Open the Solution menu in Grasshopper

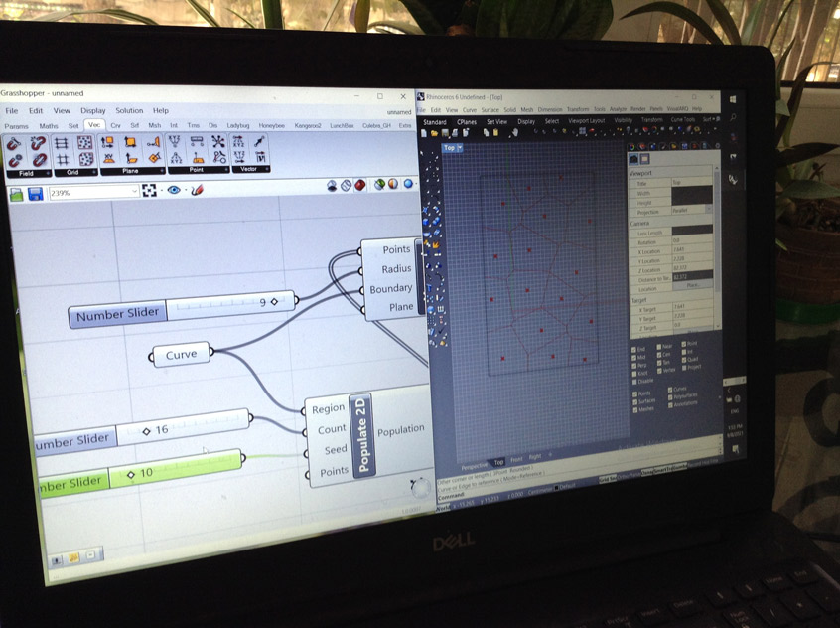(129, 111)
